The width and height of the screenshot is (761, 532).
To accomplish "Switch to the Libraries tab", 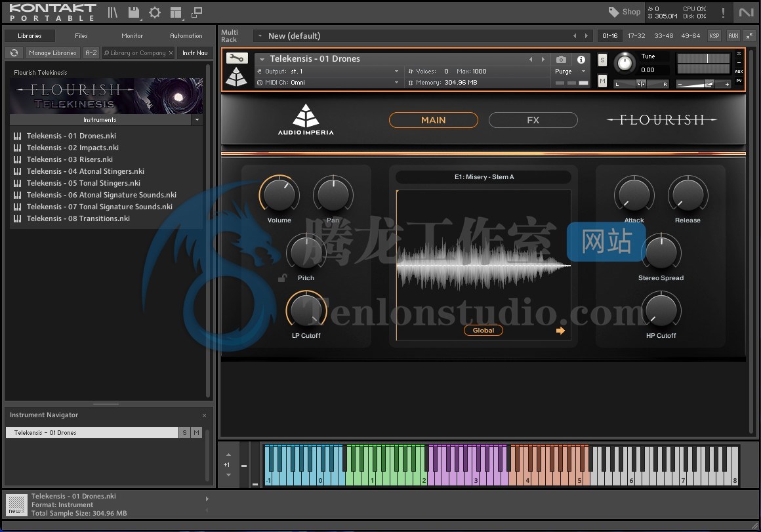I will pos(30,36).
